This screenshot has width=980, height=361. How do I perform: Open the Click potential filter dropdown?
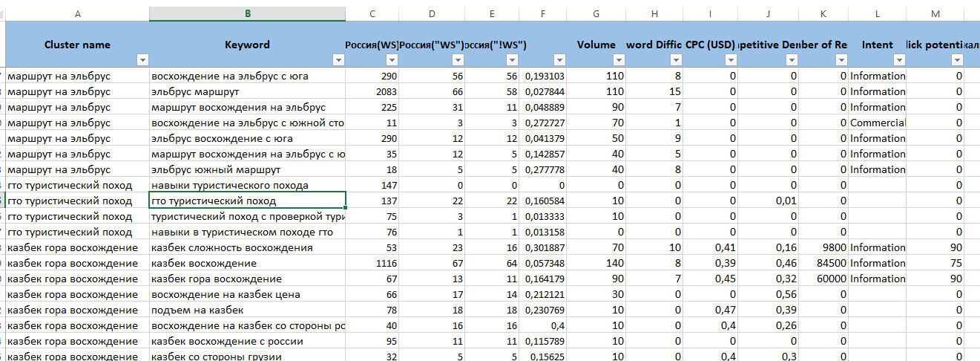click(x=957, y=60)
